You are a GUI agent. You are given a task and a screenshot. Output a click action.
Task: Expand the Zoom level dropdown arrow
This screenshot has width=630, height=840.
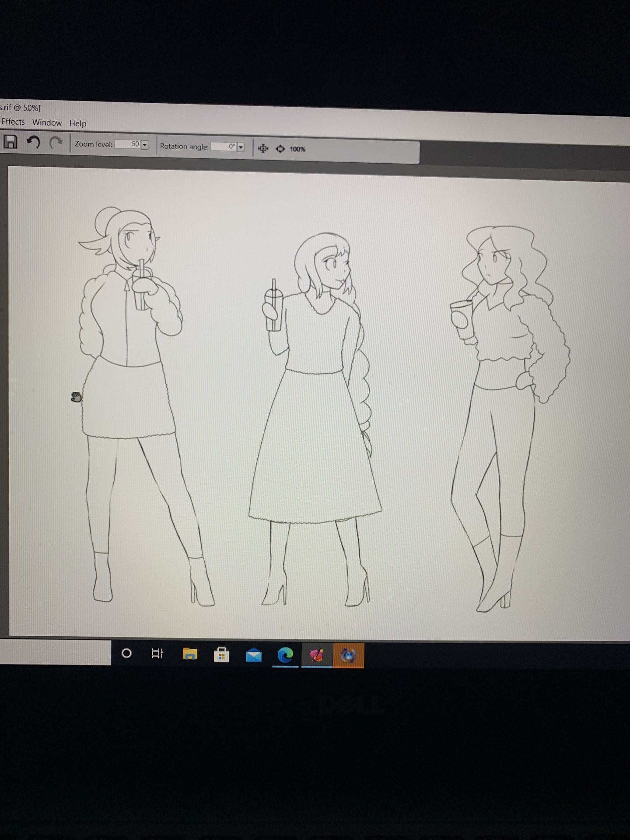pos(145,145)
